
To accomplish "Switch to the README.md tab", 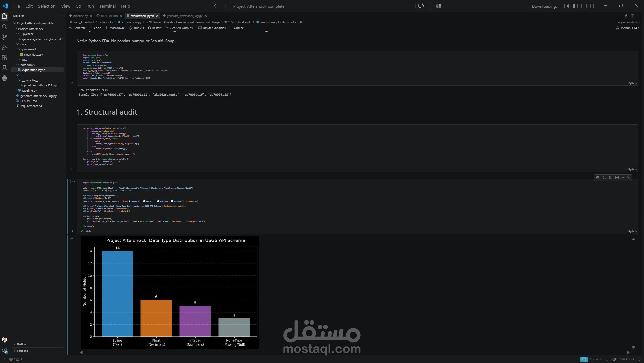I will pos(109,16).
